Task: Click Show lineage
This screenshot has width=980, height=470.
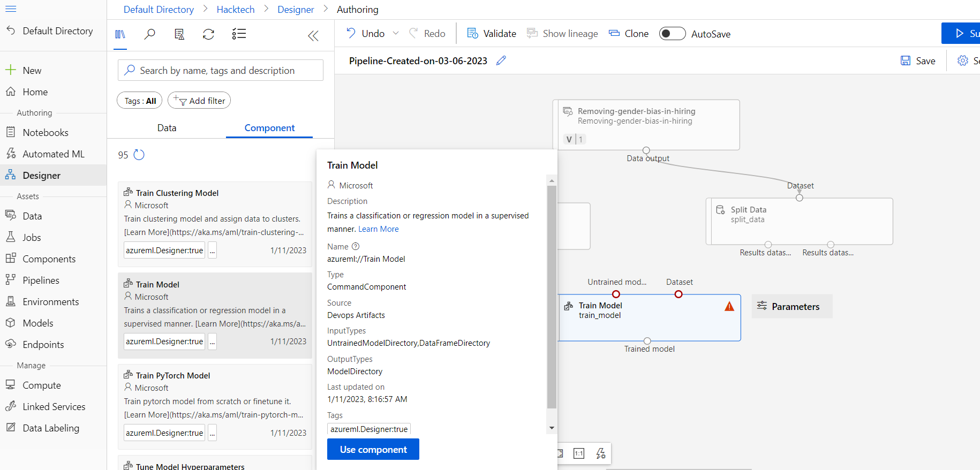Action: pos(562,33)
